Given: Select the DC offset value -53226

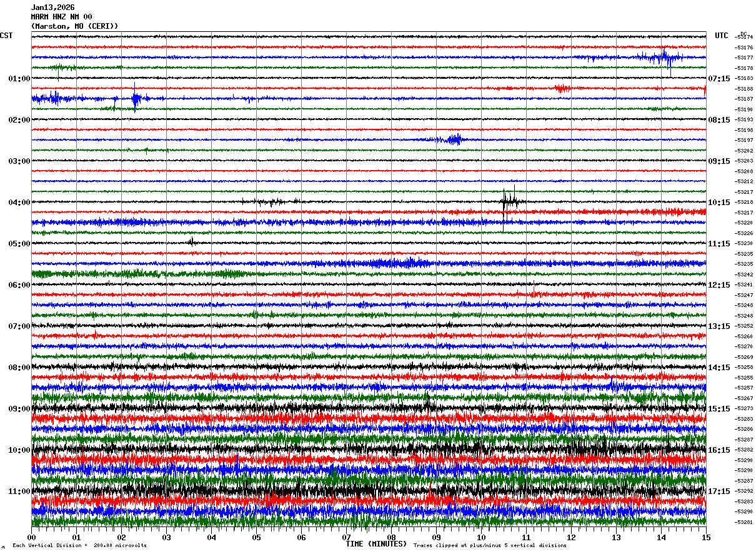Looking at the screenshot, I should (x=744, y=233).
